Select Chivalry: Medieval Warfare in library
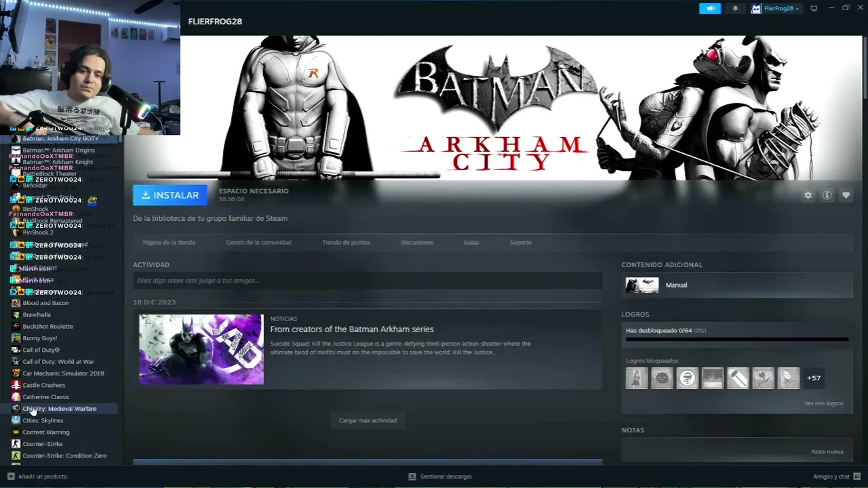 point(60,409)
